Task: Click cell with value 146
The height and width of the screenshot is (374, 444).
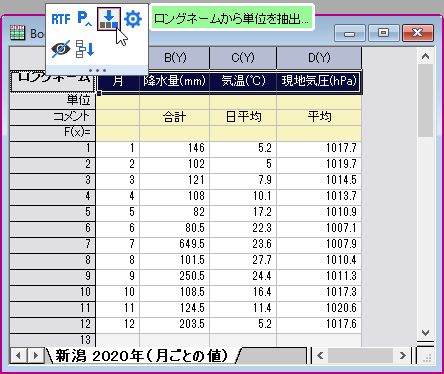Action: [x=174, y=148]
